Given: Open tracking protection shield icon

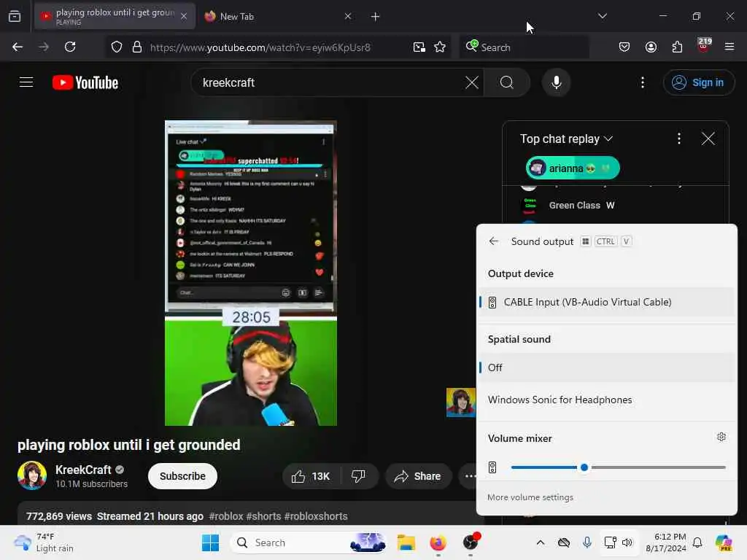Looking at the screenshot, I should click(x=117, y=47).
